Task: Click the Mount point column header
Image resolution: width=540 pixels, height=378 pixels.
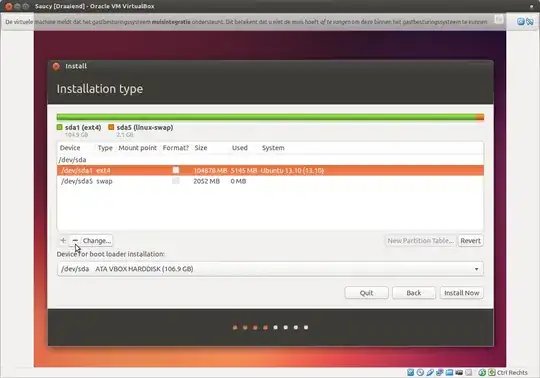Action: tap(137, 148)
